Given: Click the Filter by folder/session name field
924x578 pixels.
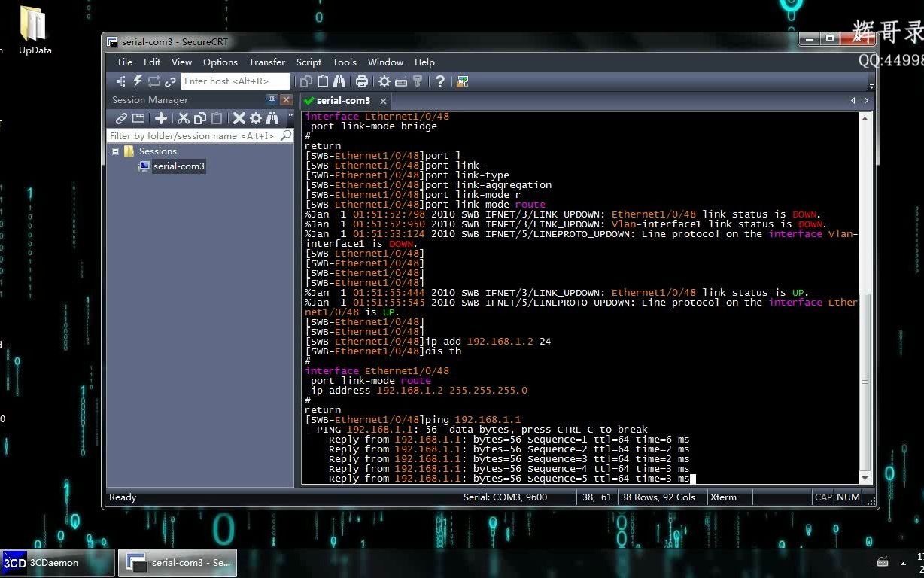Looking at the screenshot, I should pyautogui.click(x=194, y=135).
